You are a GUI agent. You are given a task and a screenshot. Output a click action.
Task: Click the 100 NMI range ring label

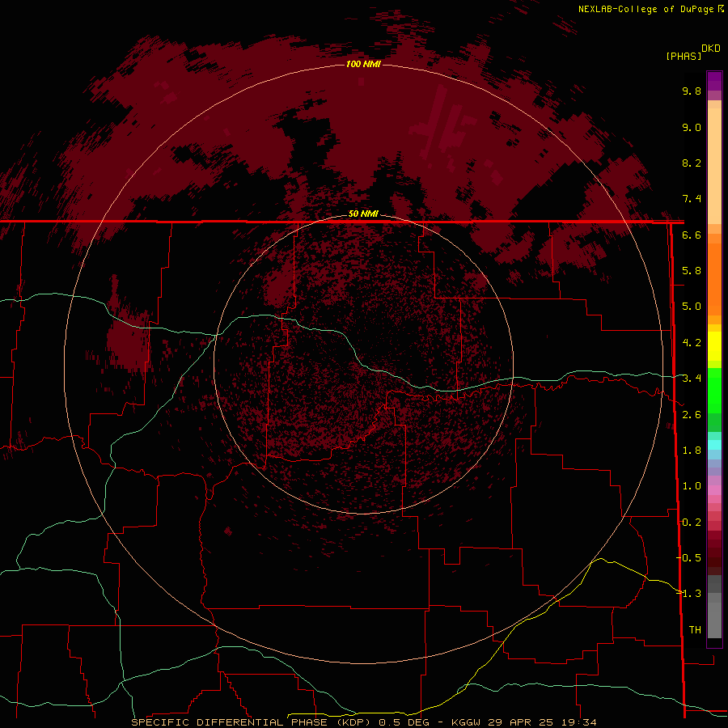[363, 64]
